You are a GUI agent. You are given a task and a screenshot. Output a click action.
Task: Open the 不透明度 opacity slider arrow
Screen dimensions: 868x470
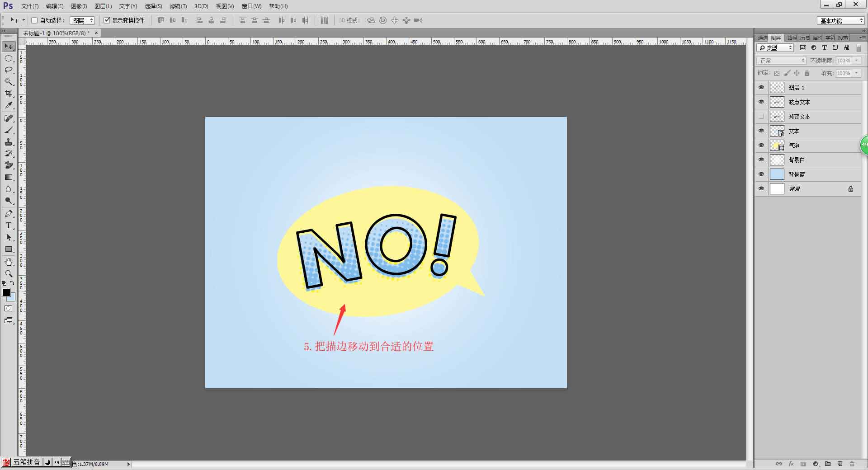857,61
